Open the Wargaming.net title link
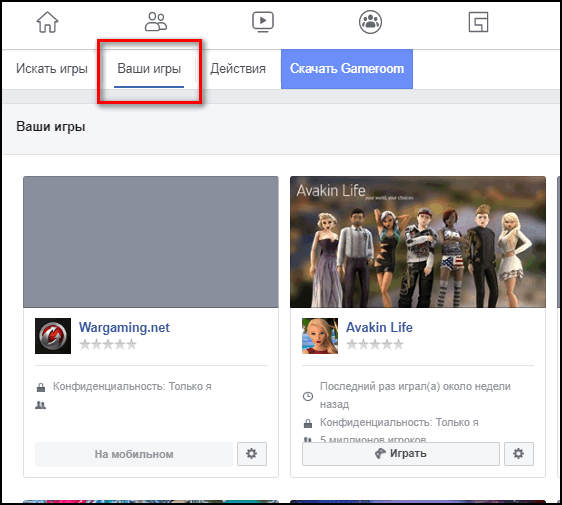The image size is (562, 505). [x=124, y=328]
